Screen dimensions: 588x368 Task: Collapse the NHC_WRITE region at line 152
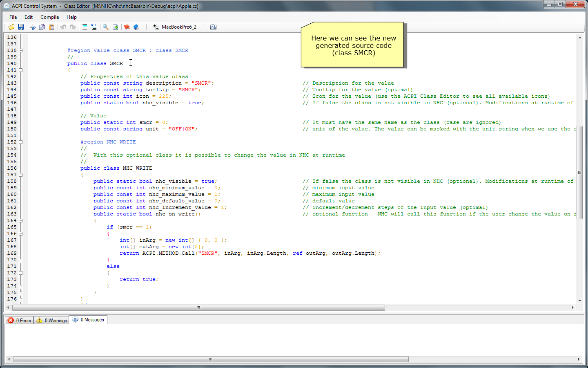click(x=20, y=142)
